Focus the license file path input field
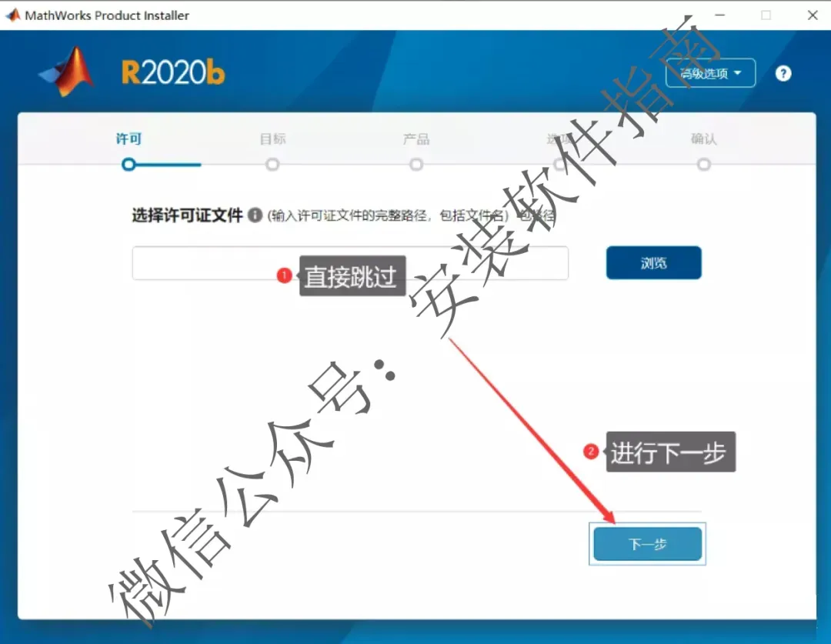This screenshot has height=644, width=831. tap(350, 263)
